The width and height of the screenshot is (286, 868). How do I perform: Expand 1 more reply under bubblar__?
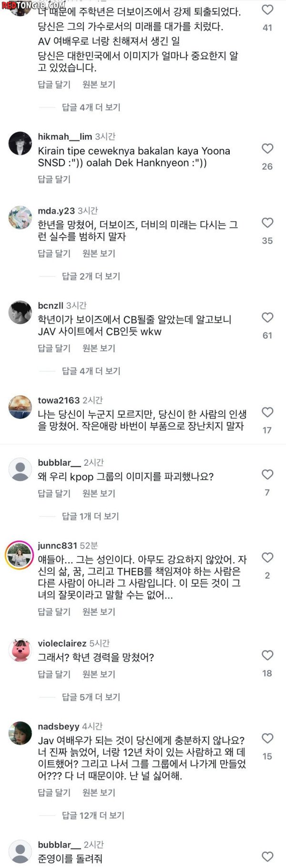point(91,516)
